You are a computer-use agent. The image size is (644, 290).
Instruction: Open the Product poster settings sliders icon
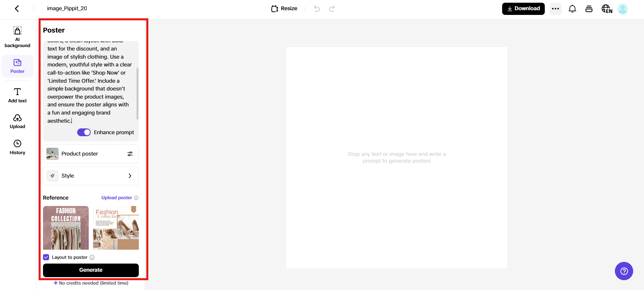130,154
